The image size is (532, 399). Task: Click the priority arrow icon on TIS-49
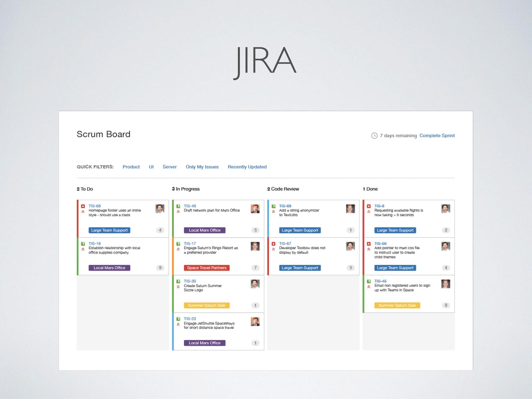pos(178,211)
